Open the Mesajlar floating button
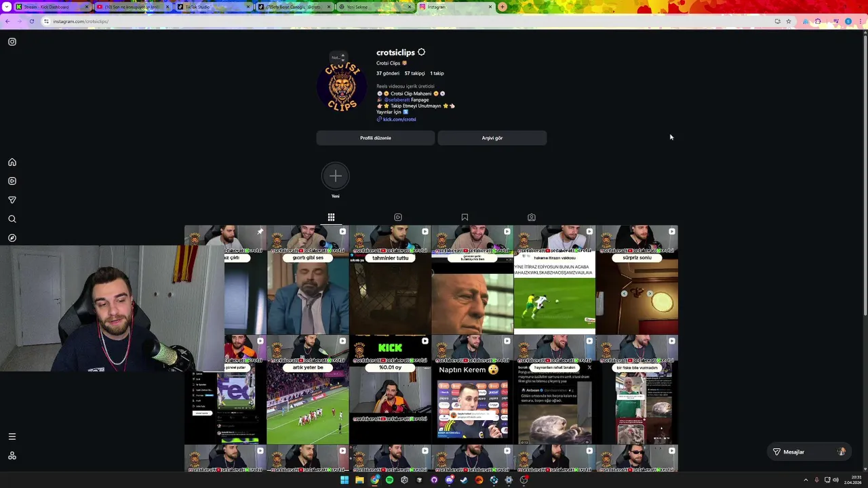 click(808, 451)
